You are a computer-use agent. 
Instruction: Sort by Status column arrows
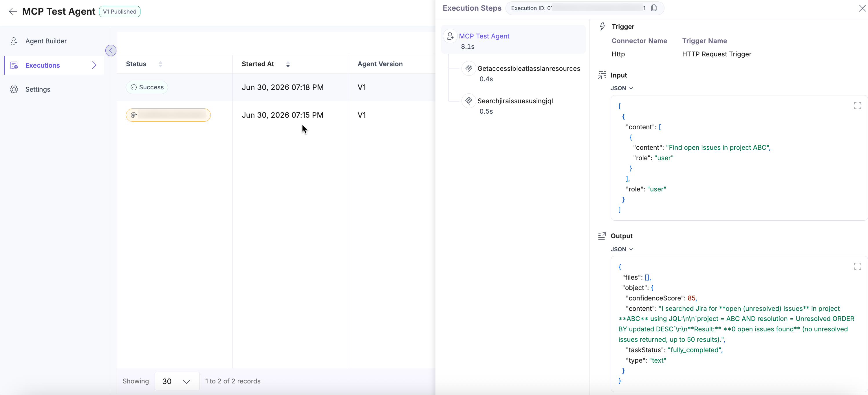pyautogui.click(x=160, y=64)
